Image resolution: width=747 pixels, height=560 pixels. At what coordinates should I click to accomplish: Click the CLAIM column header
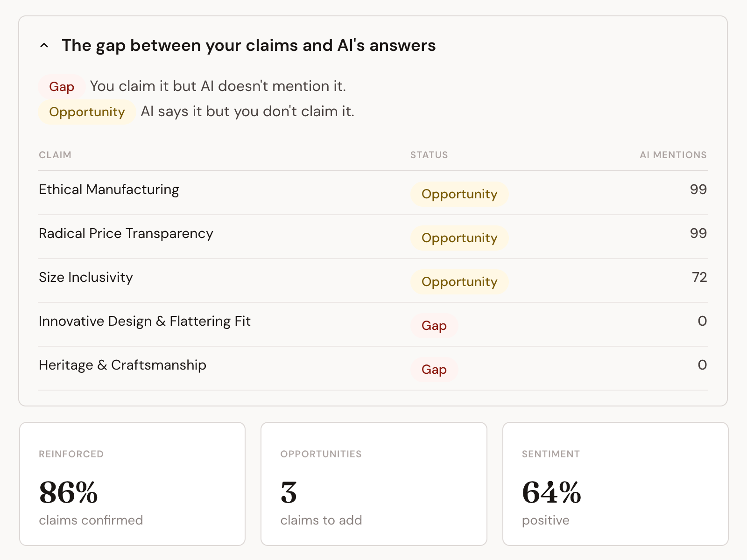(55, 155)
